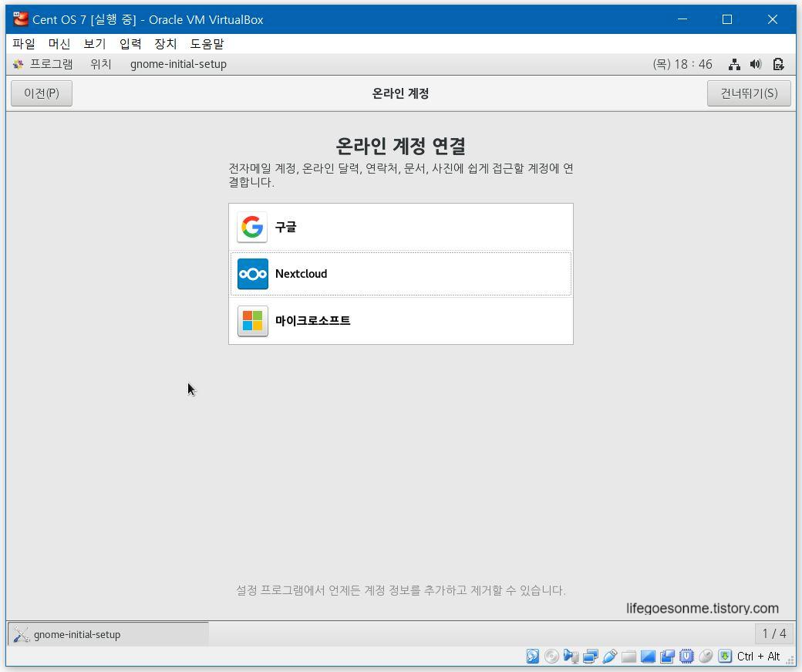Open the 도움말 menu
802x672 pixels.
[x=207, y=44]
